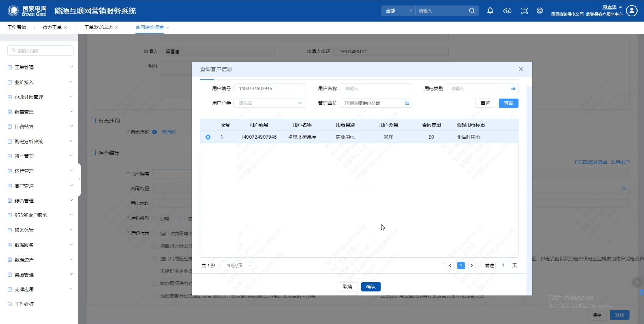The height and width of the screenshot is (324, 644).
Task: Click the search magnifier in top bar
Action: (472, 11)
